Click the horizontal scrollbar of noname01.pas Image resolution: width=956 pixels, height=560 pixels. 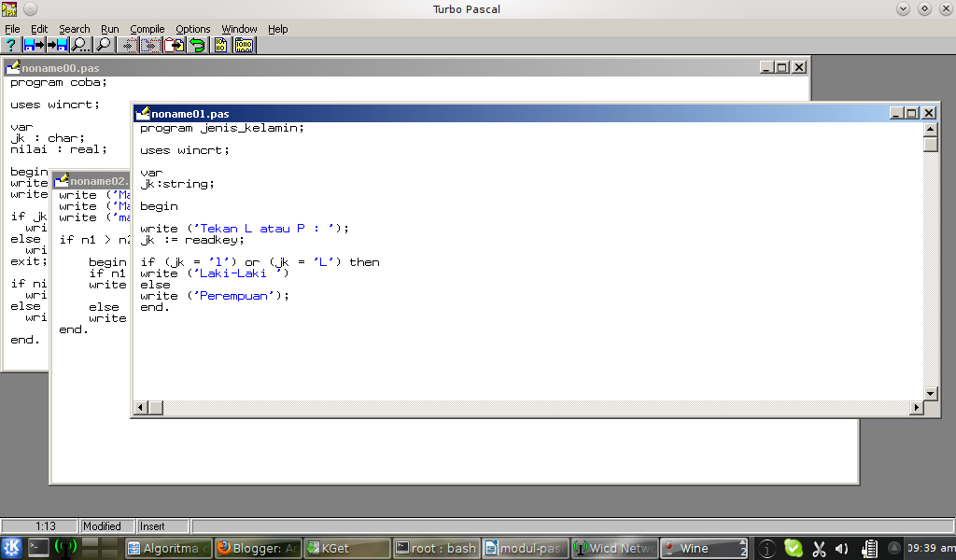(x=532, y=407)
